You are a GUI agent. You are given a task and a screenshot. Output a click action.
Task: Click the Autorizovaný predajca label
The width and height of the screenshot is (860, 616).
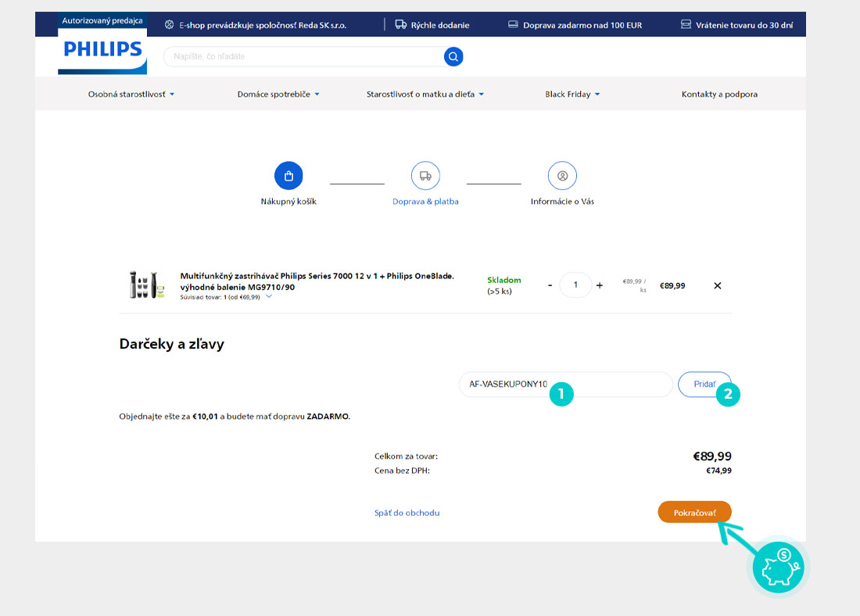(102, 21)
